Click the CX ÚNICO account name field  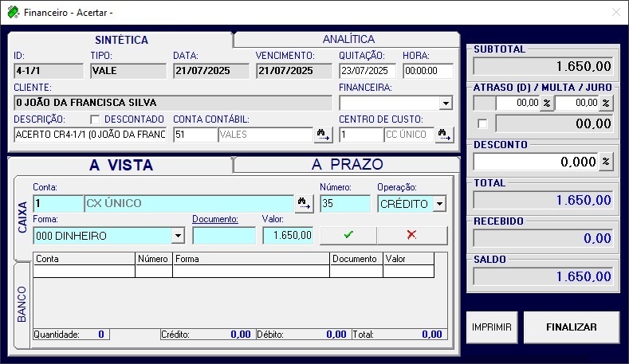(x=189, y=204)
